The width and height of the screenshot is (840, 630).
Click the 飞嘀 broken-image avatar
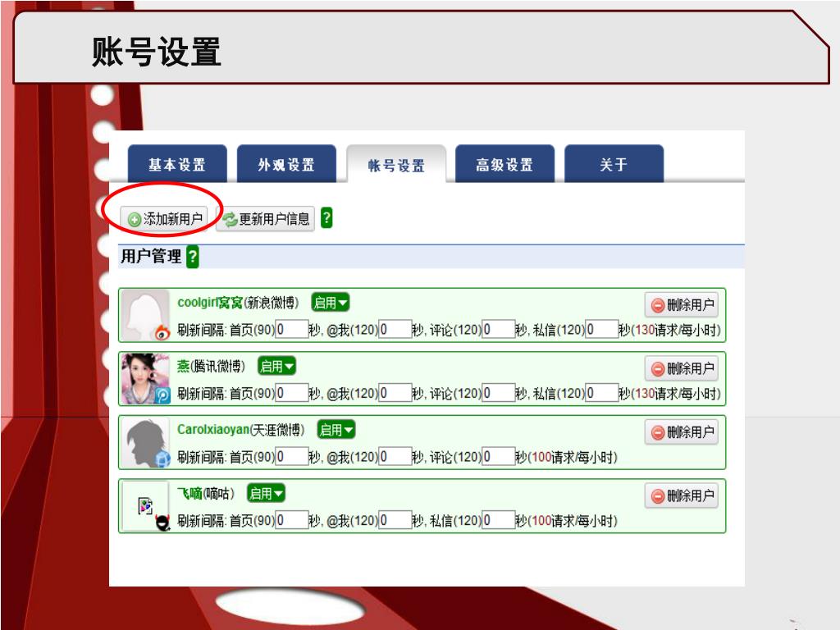[x=145, y=505]
